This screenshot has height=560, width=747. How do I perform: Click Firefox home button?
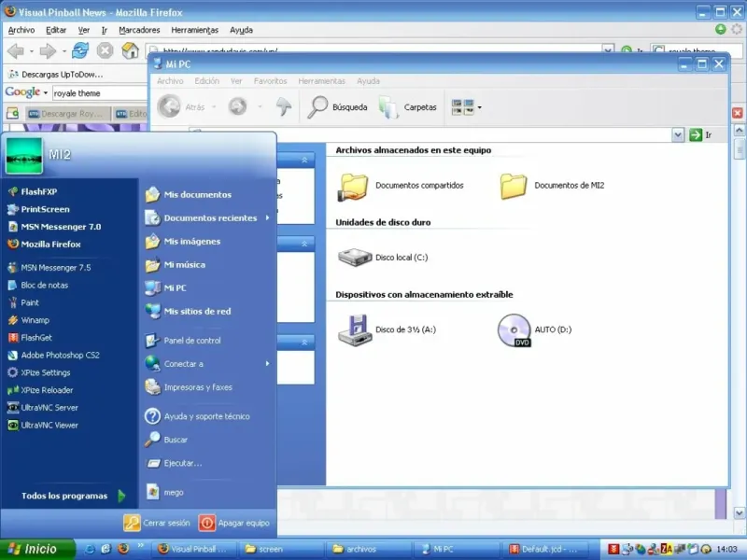coord(130,50)
